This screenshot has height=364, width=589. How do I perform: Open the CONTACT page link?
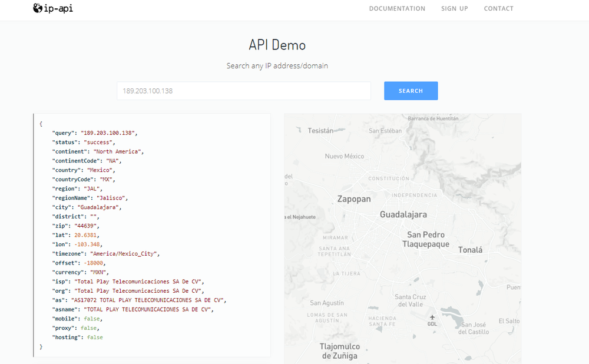pyautogui.click(x=498, y=8)
